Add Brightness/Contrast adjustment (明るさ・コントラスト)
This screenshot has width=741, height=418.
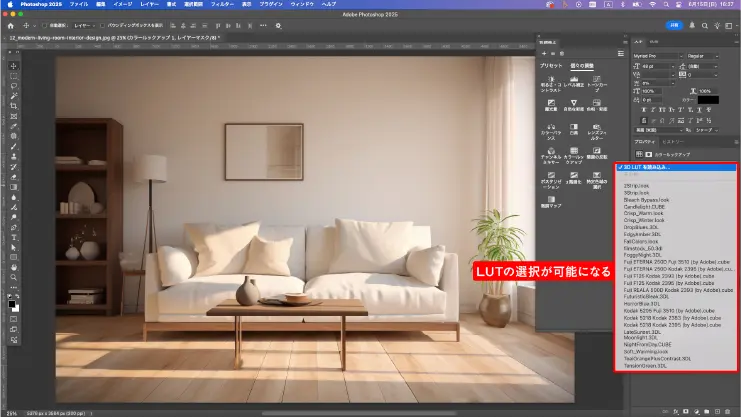click(551, 84)
